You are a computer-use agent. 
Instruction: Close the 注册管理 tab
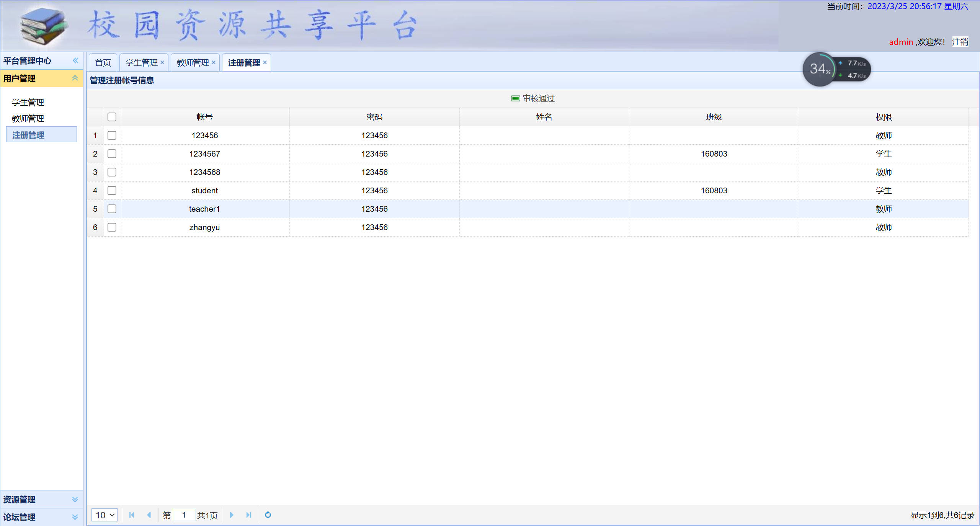pyautogui.click(x=265, y=62)
